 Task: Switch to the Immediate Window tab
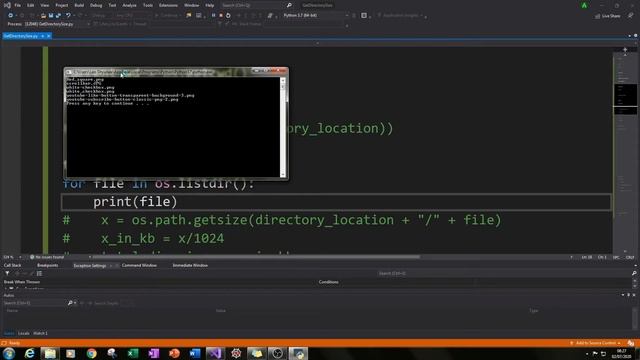(x=190, y=265)
